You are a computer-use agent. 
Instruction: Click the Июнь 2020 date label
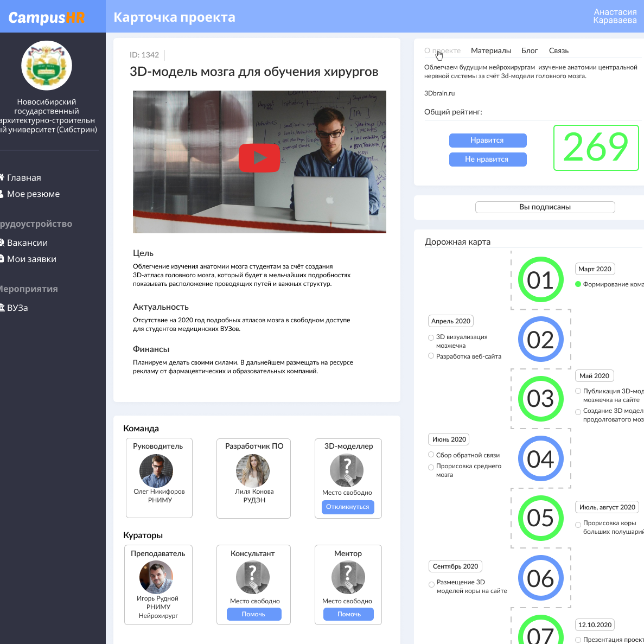449,439
